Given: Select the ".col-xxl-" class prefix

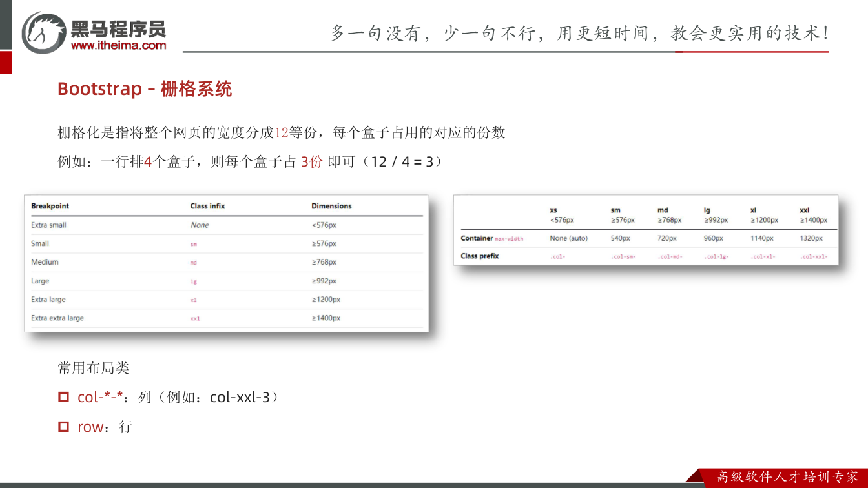Looking at the screenshot, I should [814, 257].
